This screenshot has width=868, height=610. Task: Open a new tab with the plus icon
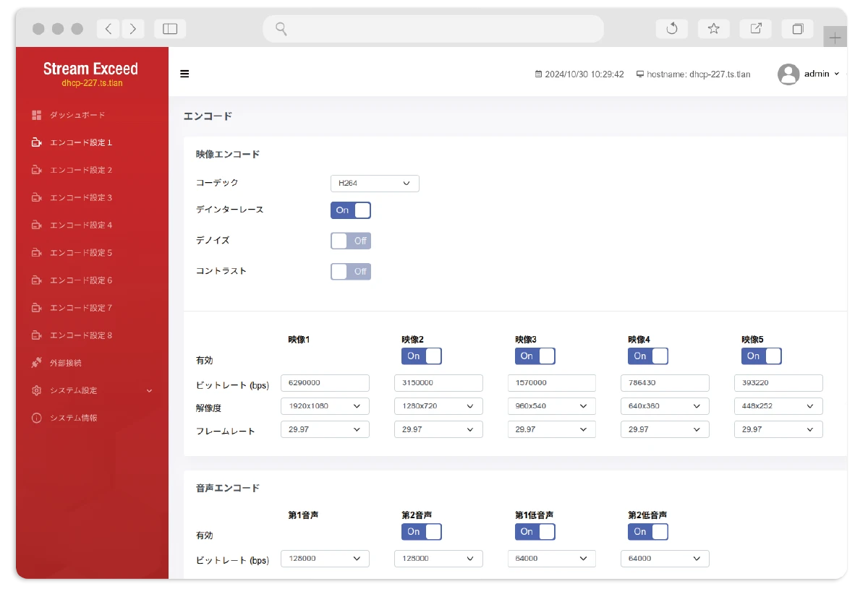pyautogui.click(x=835, y=38)
